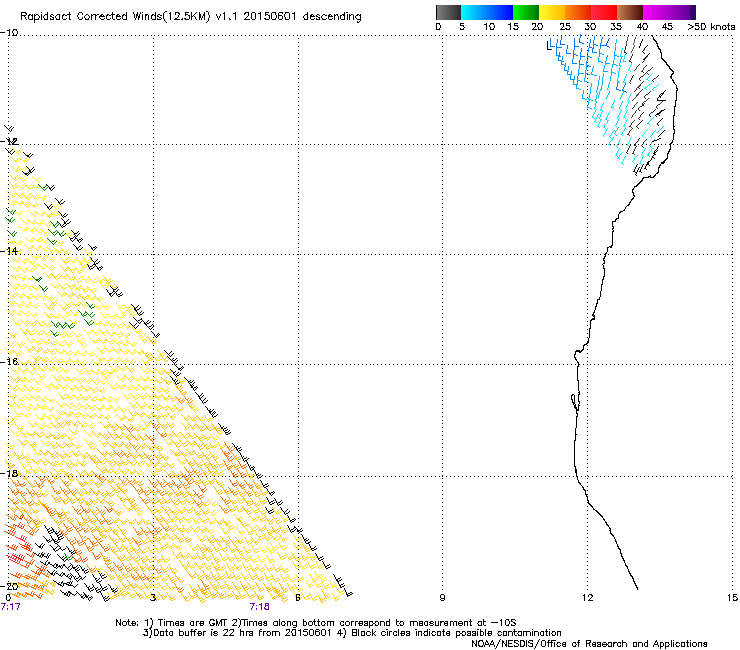Viewport: 740px width, 650px height.
Task: Click the gray 0-5 knots legend segment
Action: click(x=448, y=12)
